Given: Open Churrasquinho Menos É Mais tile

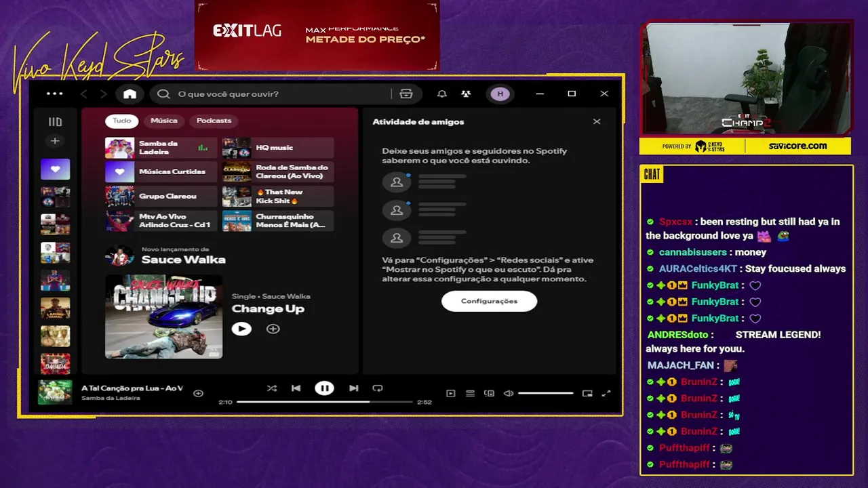Looking at the screenshot, I should click(278, 221).
